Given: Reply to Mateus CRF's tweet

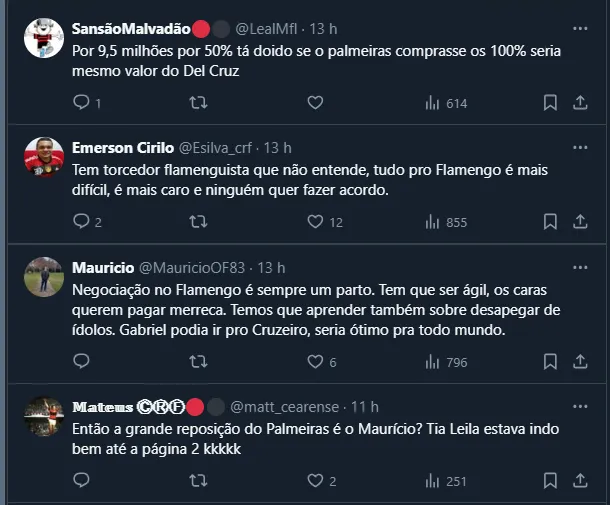Looking at the screenshot, I should [x=82, y=481].
